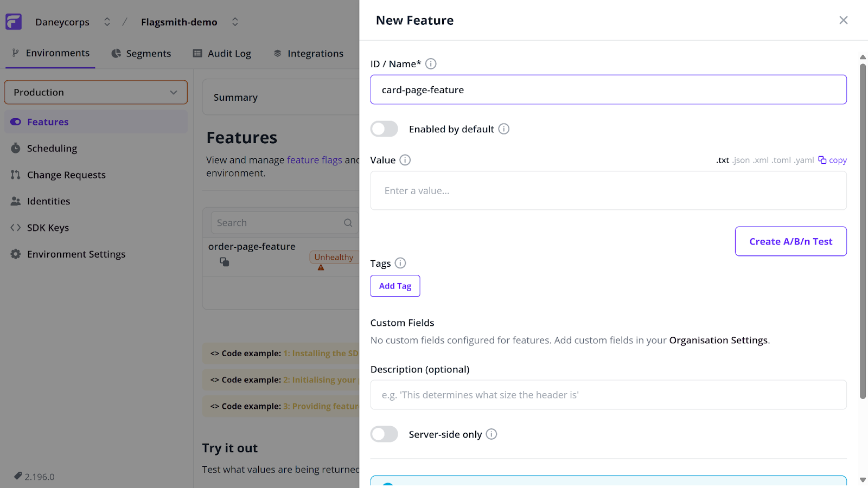Viewport: 868px width, 488px height.
Task: Focus the Description (optional) input field
Action: coord(608,395)
